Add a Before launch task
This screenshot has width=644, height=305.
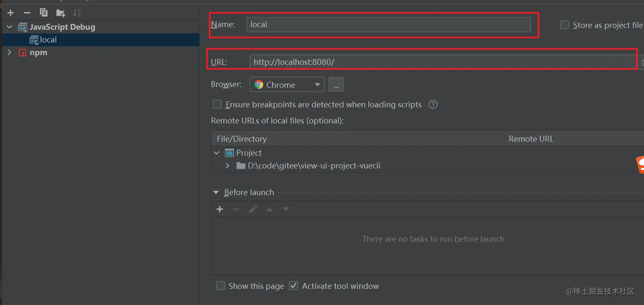(220, 209)
